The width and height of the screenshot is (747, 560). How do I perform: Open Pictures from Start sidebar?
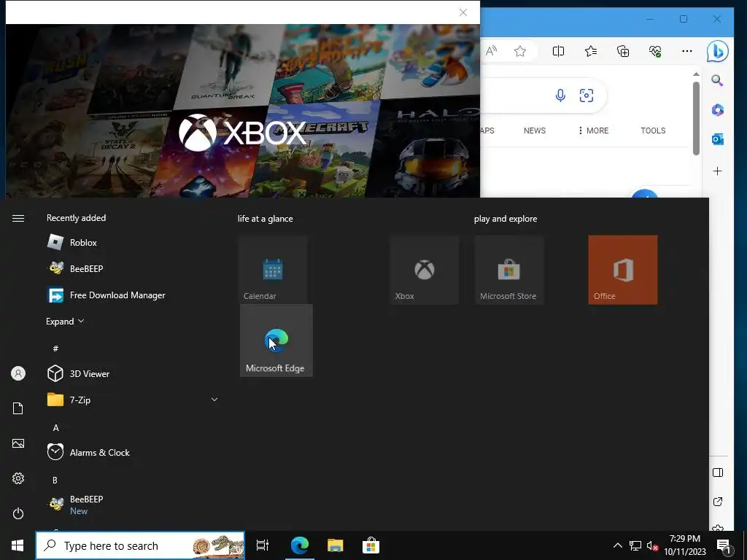18,443
